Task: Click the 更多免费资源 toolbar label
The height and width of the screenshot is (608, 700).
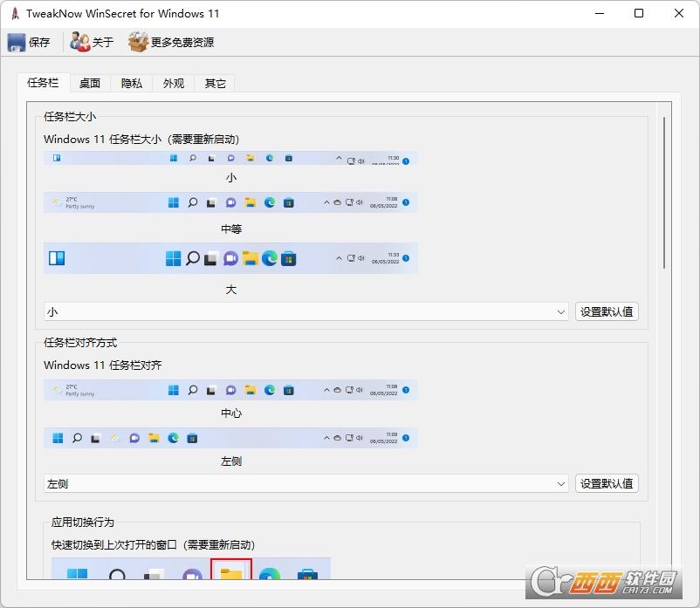Action: pos(182,43)
